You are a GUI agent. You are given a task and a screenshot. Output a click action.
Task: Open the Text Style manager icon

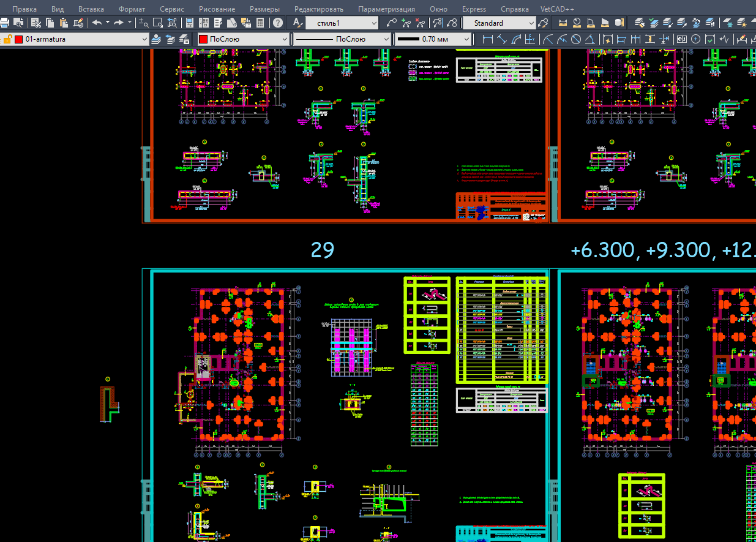tap(298, 23)
